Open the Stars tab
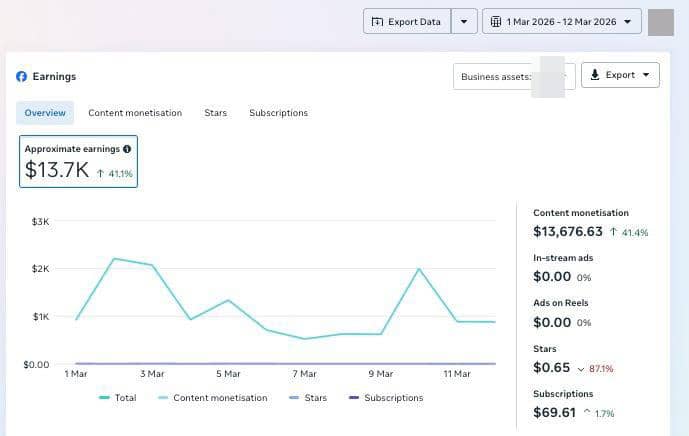The image size is (689, 436). pyautogui.click(x=215, y=113)
